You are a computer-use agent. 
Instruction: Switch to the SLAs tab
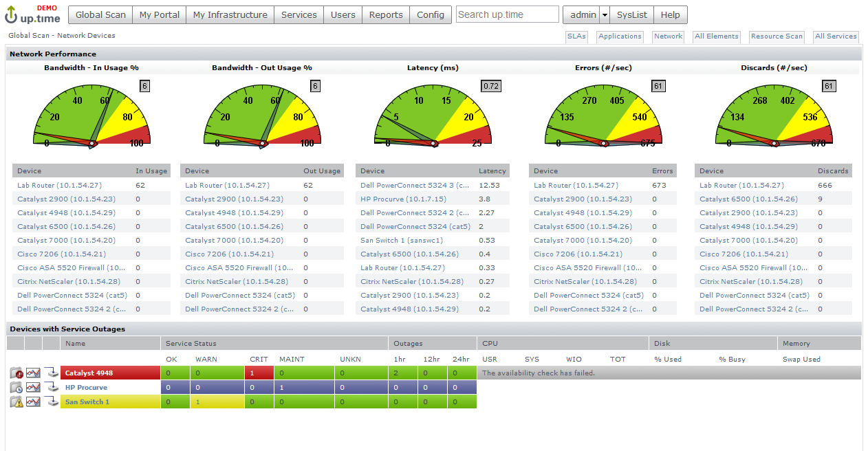576,36
